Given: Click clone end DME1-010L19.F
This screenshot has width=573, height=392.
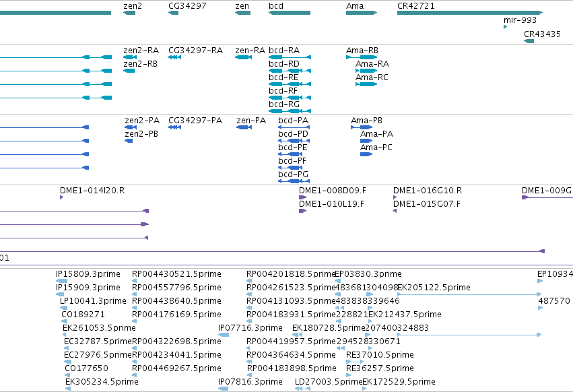Looking at the screenshot, I should tap(302, 211).
